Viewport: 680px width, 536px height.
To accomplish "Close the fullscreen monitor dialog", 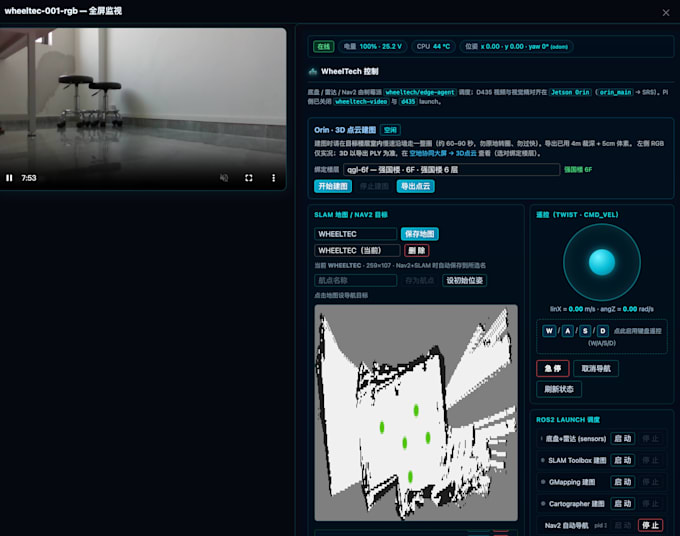I will click(666, 13).
